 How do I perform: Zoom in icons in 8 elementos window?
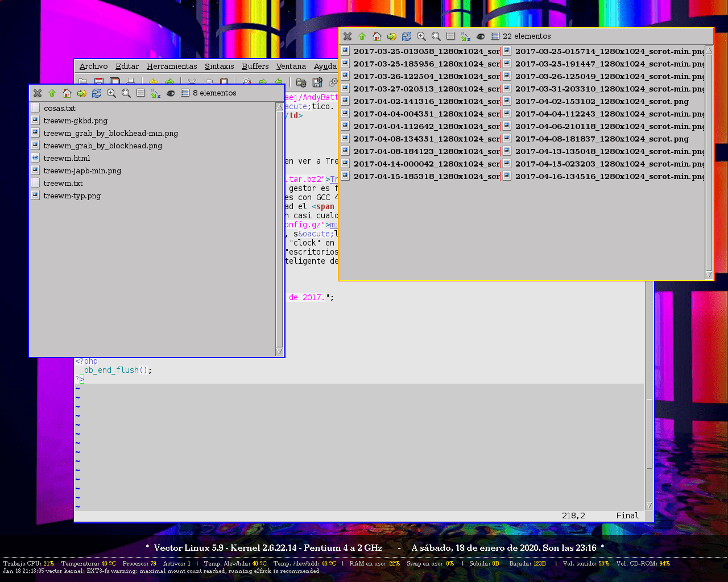tap(111, 93)
